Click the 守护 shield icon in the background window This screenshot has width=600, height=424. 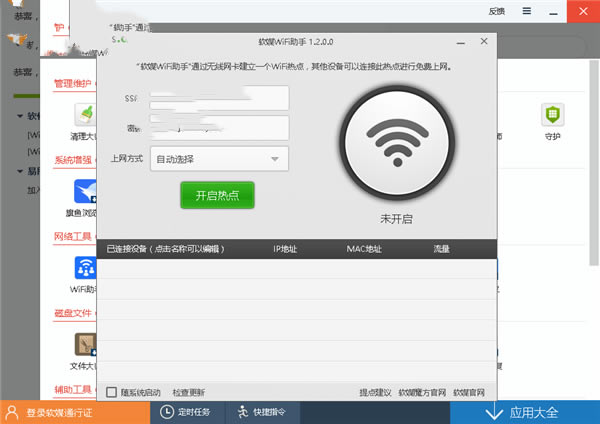click(553, 114)
